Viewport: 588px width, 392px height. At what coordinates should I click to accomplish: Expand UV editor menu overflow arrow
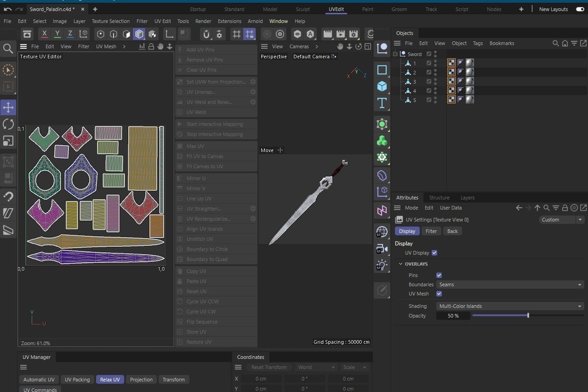click(x=124, y=46)
